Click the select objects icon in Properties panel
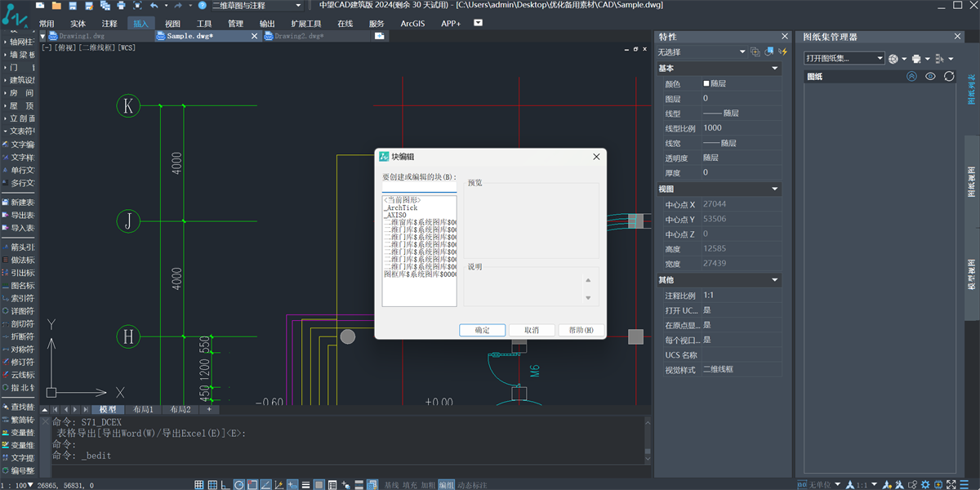 [x=768, y=51]
